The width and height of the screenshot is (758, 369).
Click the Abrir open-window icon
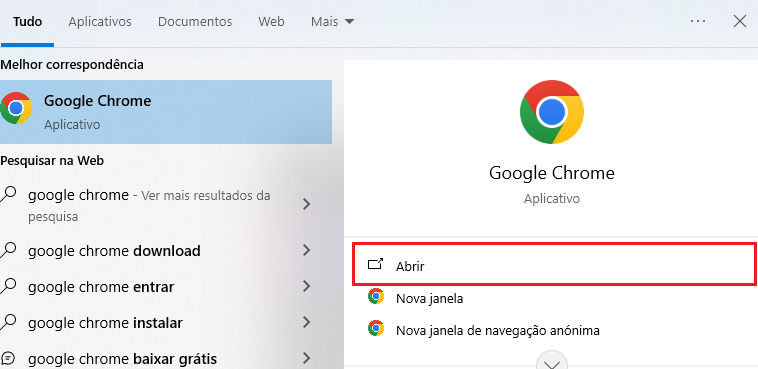pos(375,264)
